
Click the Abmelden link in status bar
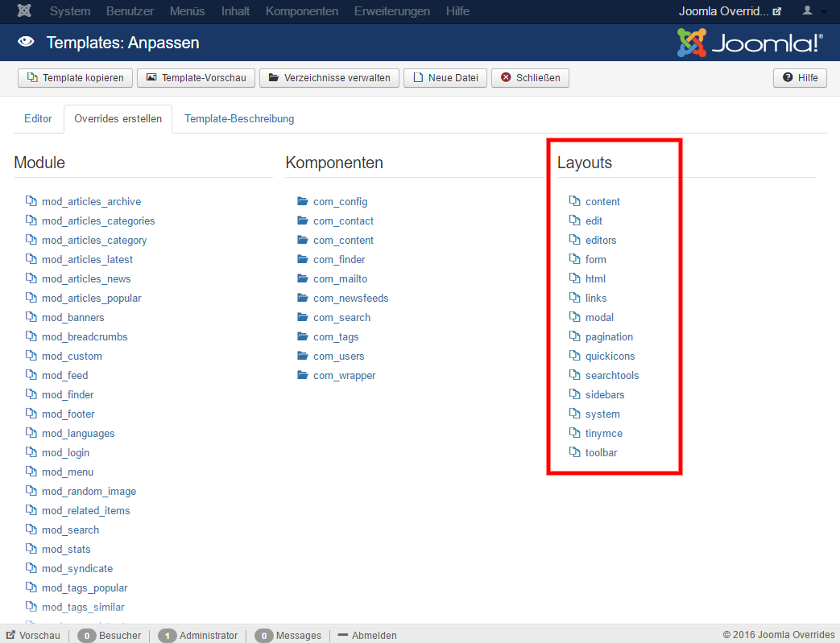tap(367, 636)
